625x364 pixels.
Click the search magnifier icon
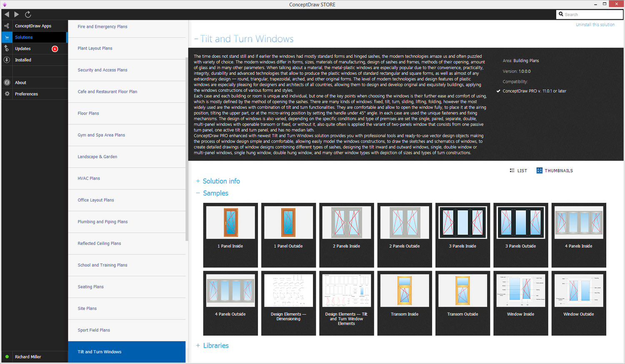(x=561, y=14)
